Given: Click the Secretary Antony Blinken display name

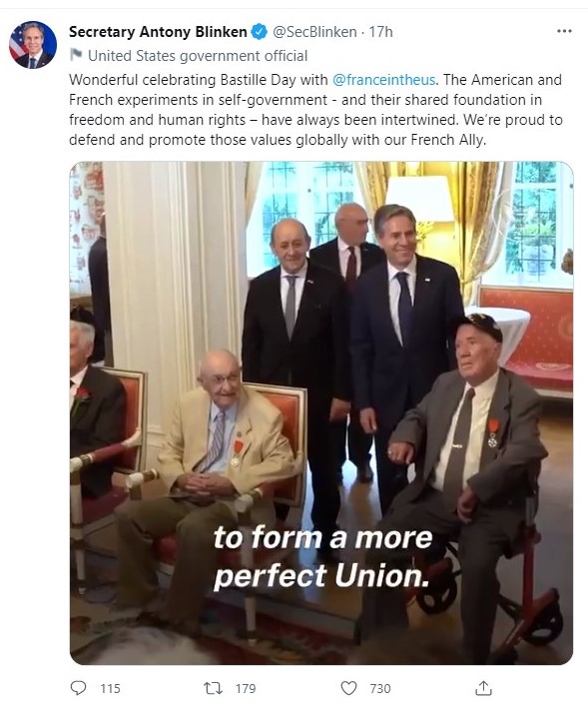Looking at the screenshot, I should pos(158,32).
